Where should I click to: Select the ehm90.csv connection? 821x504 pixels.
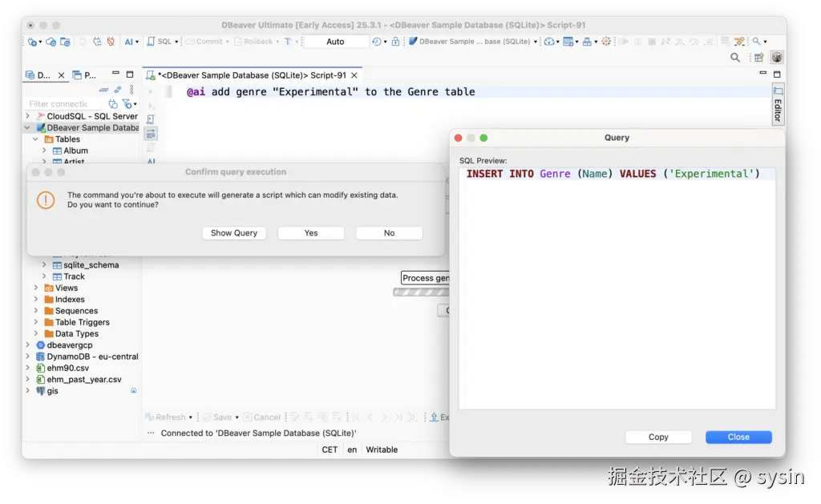pos(67,368)
